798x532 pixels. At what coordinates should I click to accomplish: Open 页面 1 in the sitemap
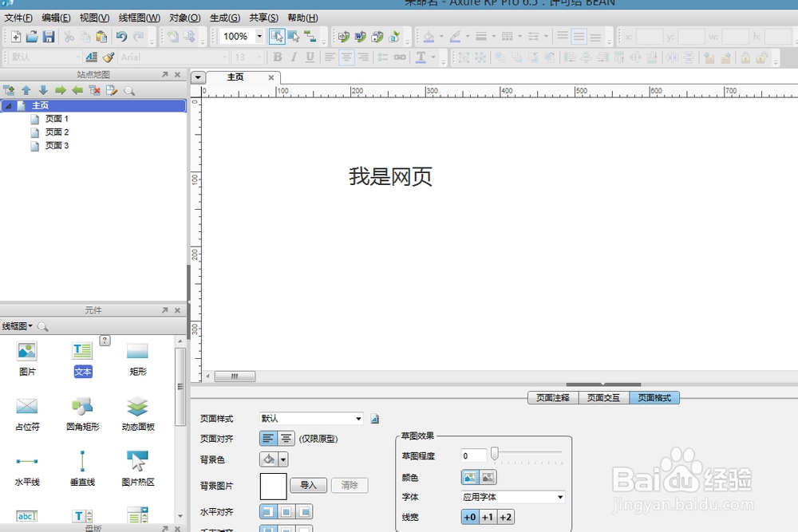57,119
